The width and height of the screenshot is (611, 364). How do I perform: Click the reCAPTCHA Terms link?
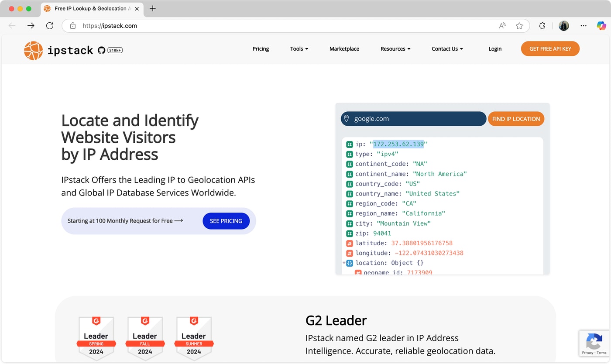tap(601, 353)
